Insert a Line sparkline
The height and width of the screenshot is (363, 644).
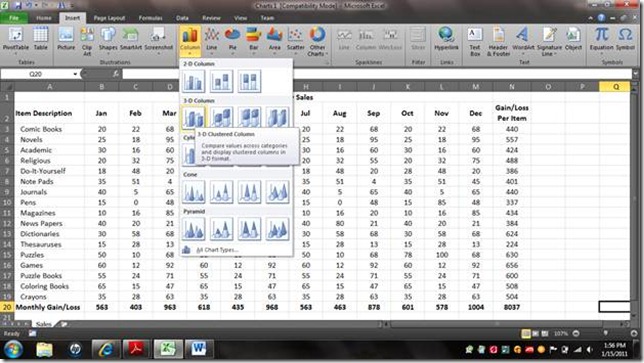(344, 39)
